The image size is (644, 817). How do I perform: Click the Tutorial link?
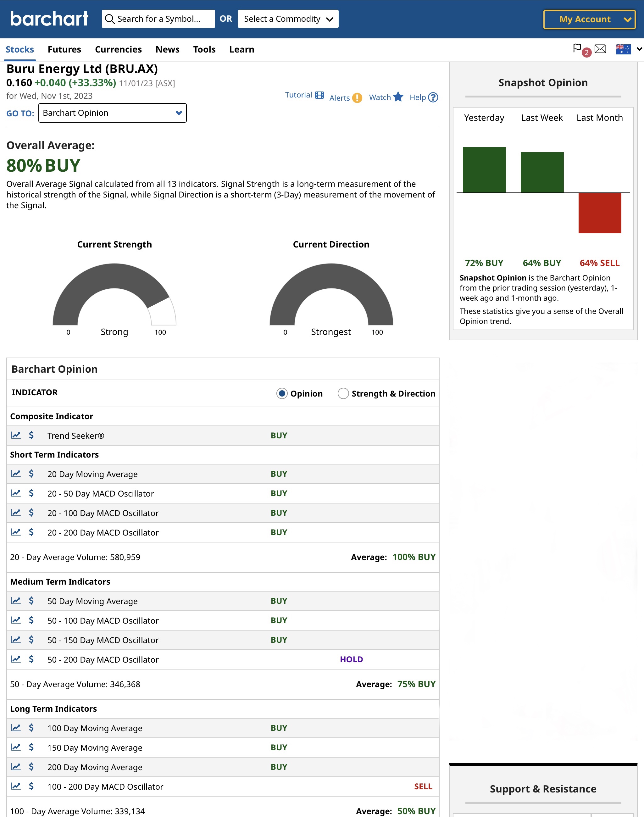click(299, 95)
